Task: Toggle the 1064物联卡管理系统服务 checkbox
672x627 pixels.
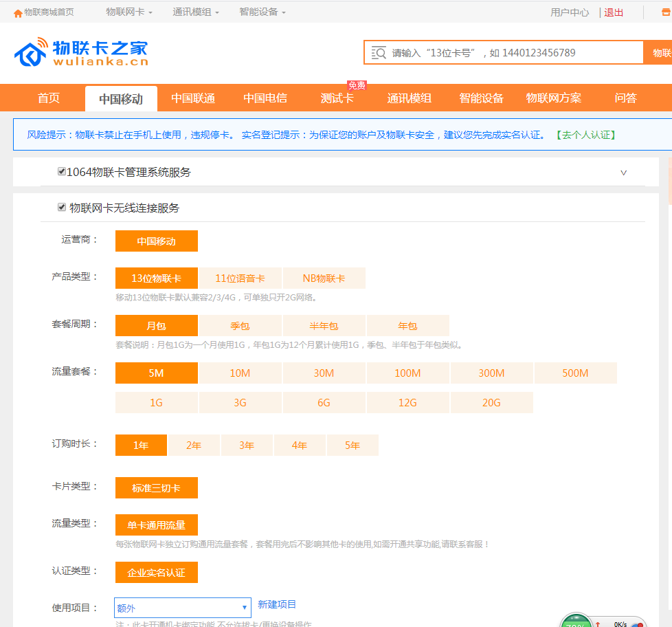Action: tap(62, 171)
